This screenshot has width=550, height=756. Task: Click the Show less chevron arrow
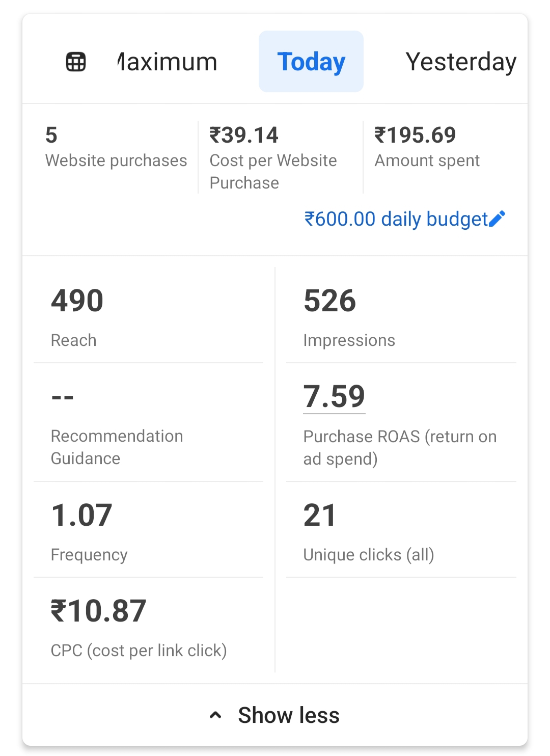[215, 715]
